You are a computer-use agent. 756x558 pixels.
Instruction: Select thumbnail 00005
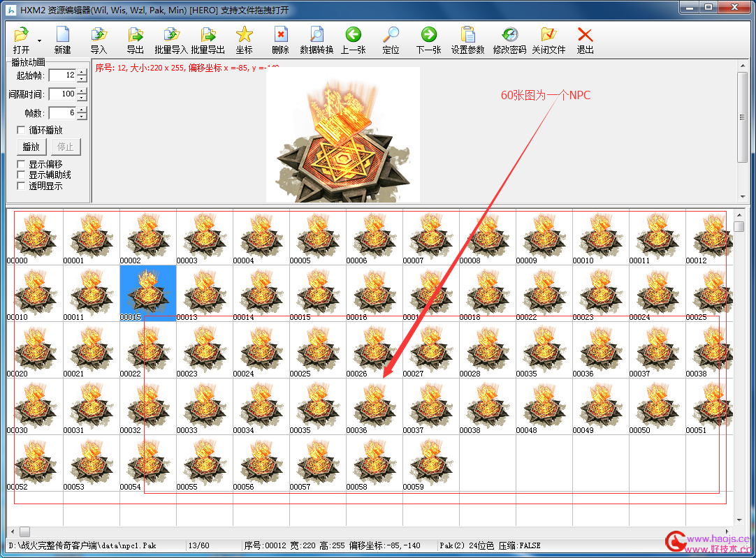(318, 237)
